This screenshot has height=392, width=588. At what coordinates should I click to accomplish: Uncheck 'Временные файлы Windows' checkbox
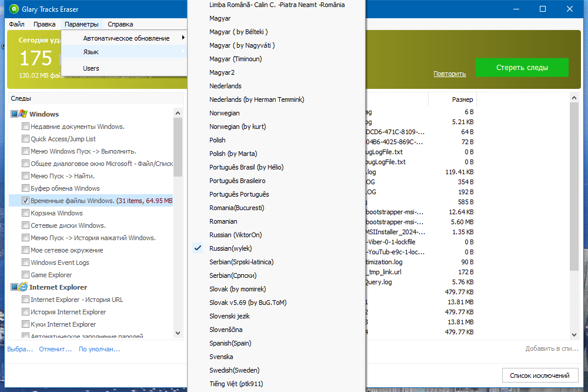[x=25, y=201]
